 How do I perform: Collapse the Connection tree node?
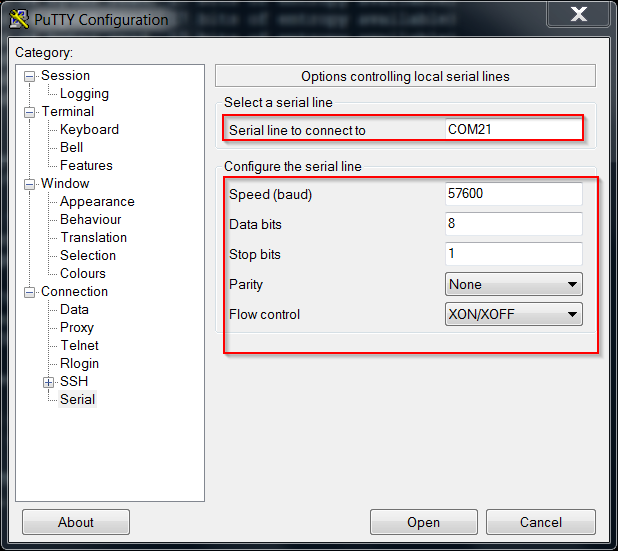click(30, 292)
